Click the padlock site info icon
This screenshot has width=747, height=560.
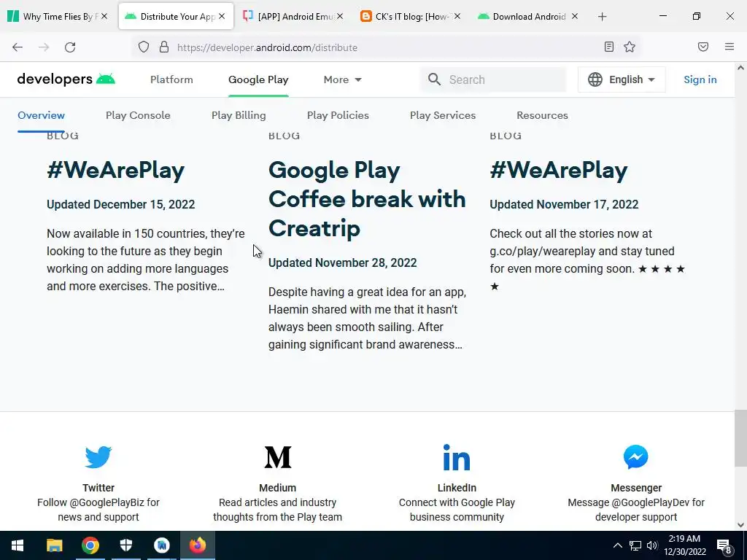tap(164, 47)
